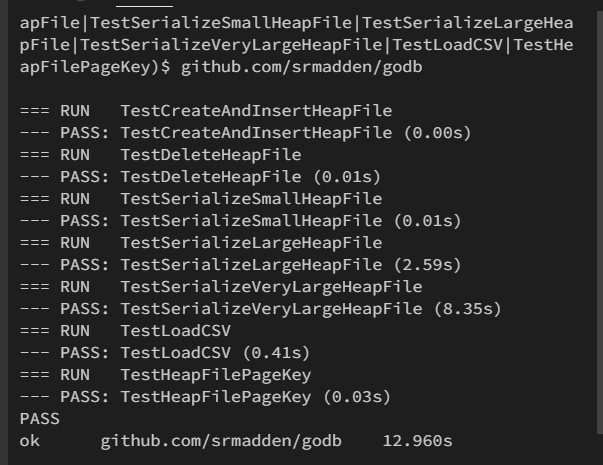This screenshot has width=603, height=465.
Task: Select the PASS: TestDeleteHeapFile result line
Action: tap(200, 176)
